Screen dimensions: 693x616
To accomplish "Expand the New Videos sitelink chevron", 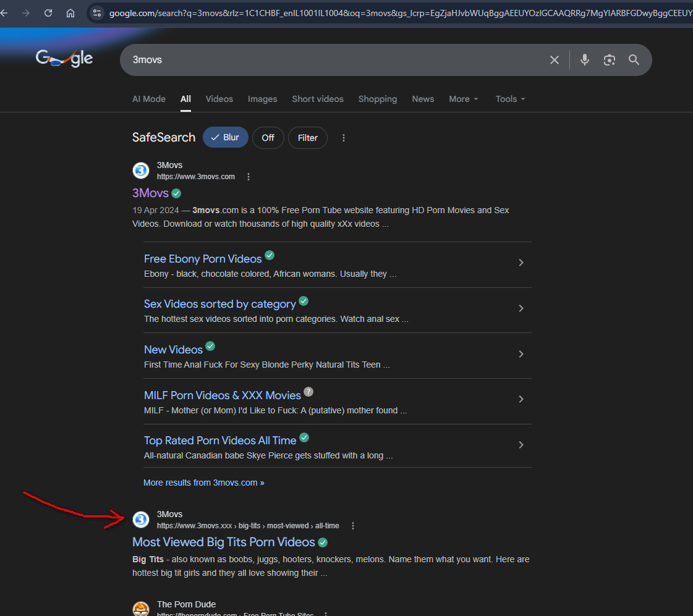I will point(521,354).
